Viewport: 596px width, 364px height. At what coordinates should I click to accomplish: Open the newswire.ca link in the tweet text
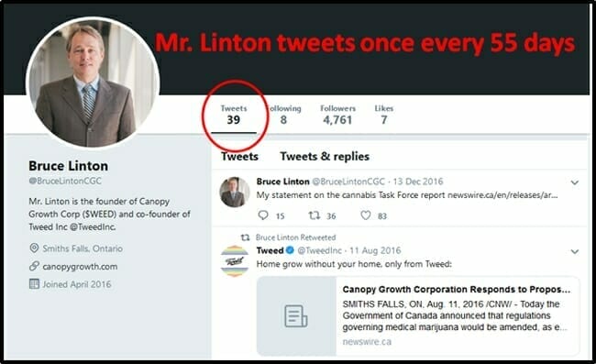pos(502,195)
